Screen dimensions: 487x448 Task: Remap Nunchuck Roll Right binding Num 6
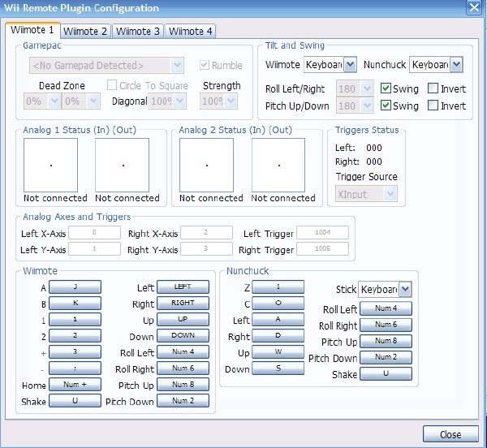tap(386, 325)
